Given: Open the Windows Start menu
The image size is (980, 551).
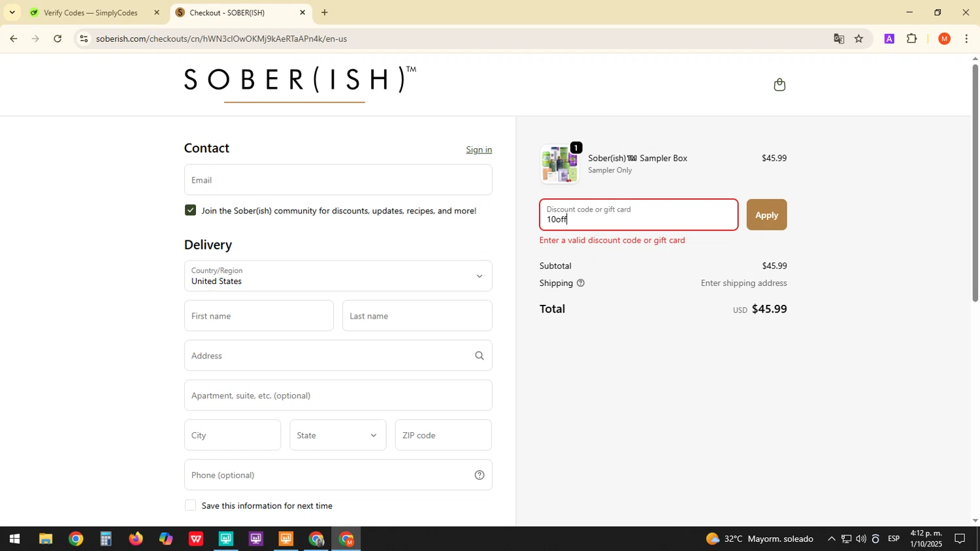Looking at the screenshot, I should coord(14,539).
